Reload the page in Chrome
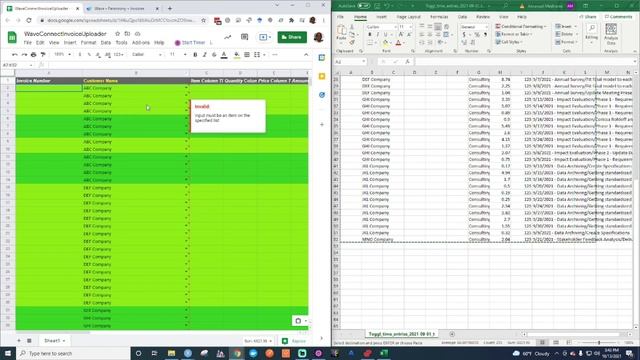This screenshot has height=360, width=640. pyautogui.click(x=29, y=20)
